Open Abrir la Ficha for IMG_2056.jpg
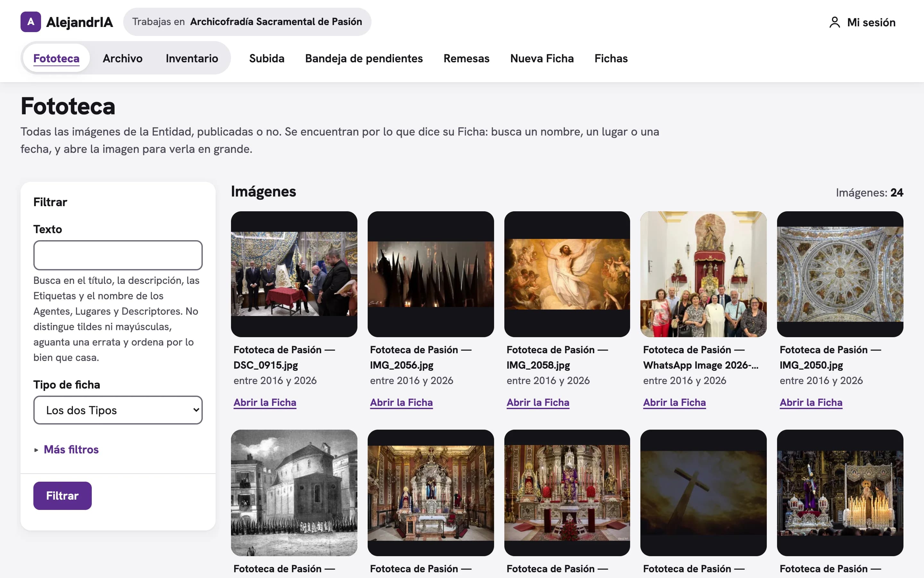The height and width of the screenshot is (578, 924). click(401, 402)
